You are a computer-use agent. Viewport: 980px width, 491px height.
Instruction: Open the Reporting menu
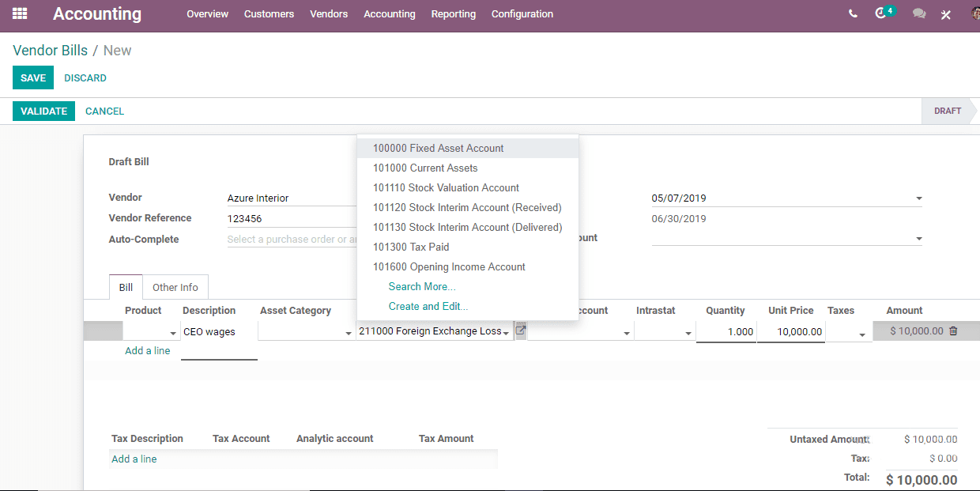(454, 14)
